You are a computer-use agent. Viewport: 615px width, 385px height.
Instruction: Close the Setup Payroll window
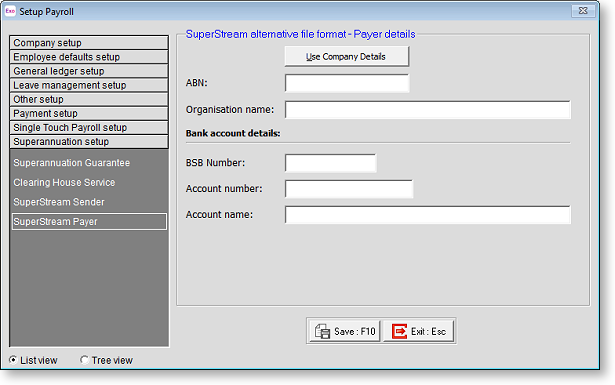click(583, 11)
